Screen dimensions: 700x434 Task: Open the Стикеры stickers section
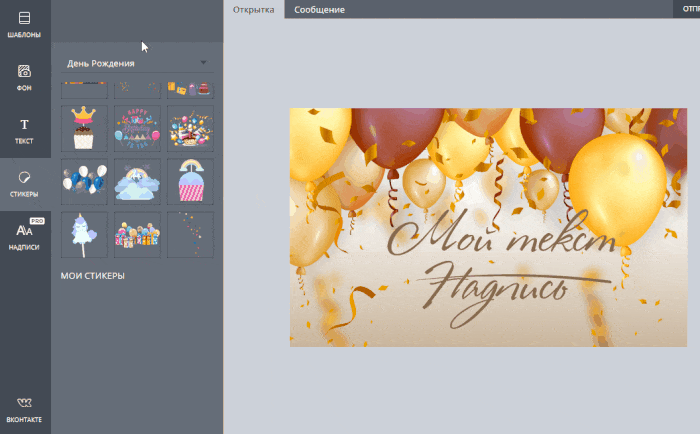(x=24, y=184)
